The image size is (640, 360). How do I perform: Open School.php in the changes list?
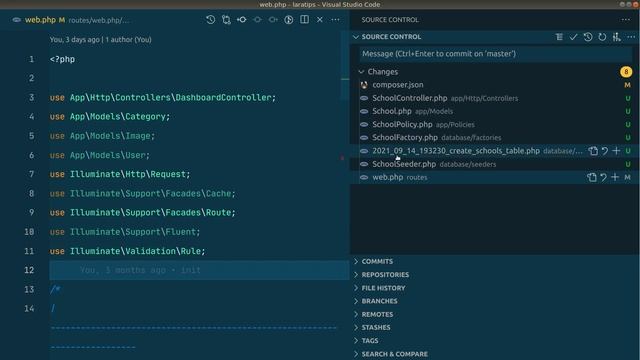392,111
